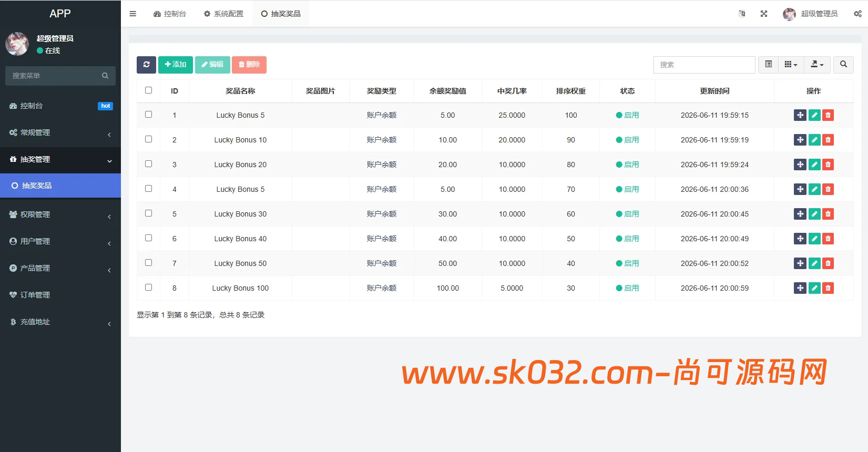This screenshot has height=452, width=868.
Task: Click 启用 status for Lucky Bonus 100
Action: [x=627, y=288]
